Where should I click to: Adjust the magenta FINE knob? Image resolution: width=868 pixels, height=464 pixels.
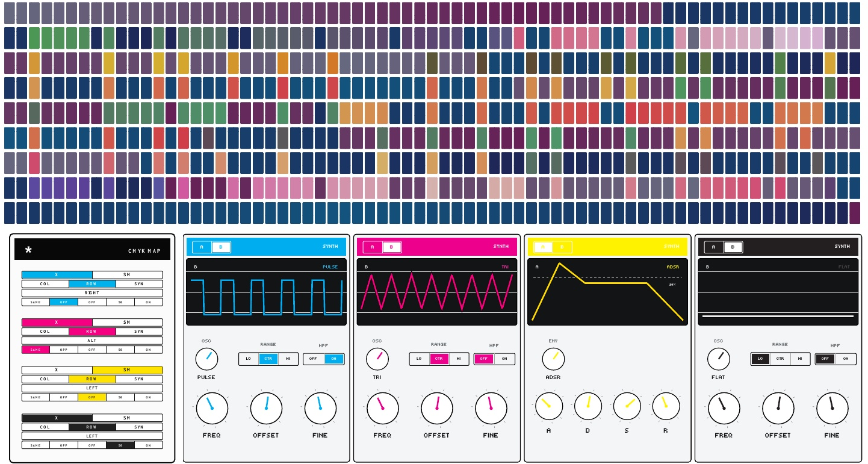coord(491,408)
